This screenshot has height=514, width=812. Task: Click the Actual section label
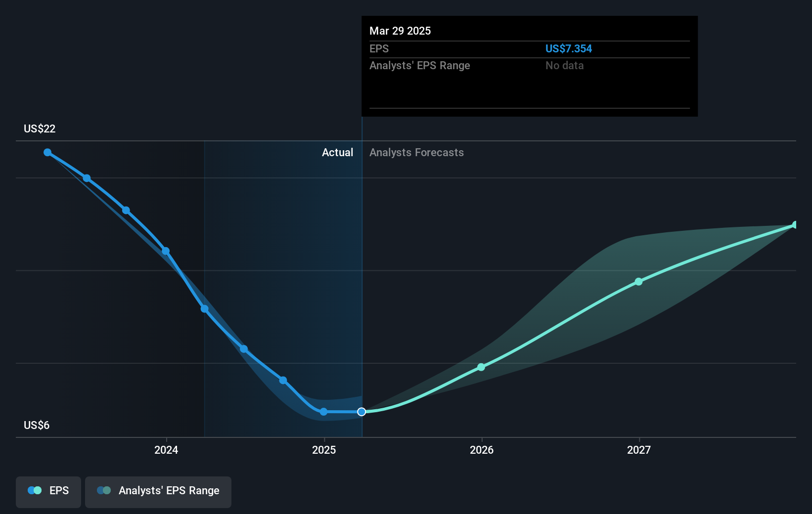(x=338, y=152)
